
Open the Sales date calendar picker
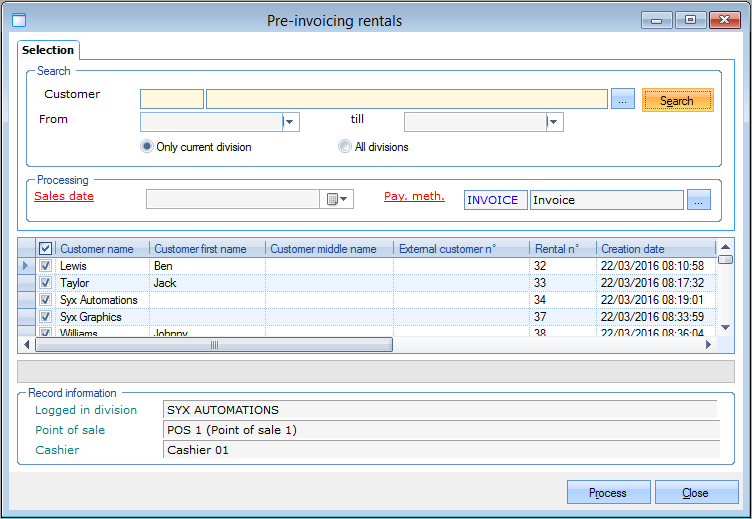coord(339,199)
